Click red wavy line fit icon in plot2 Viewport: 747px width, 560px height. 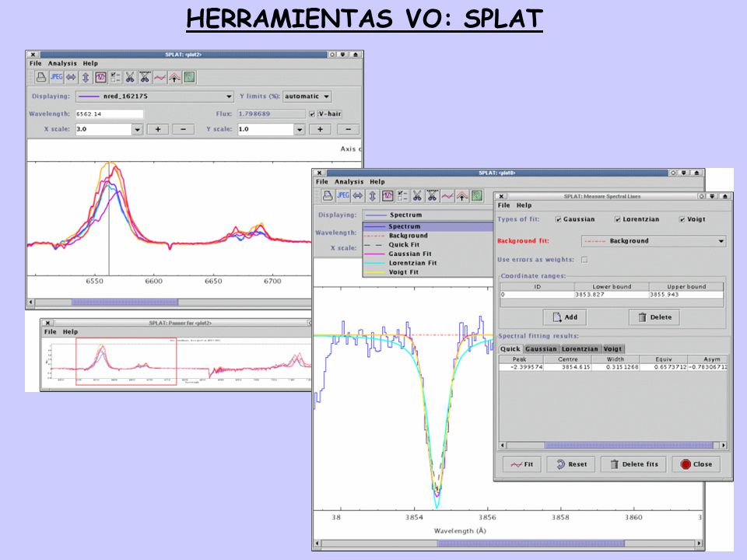click(160, 77)
